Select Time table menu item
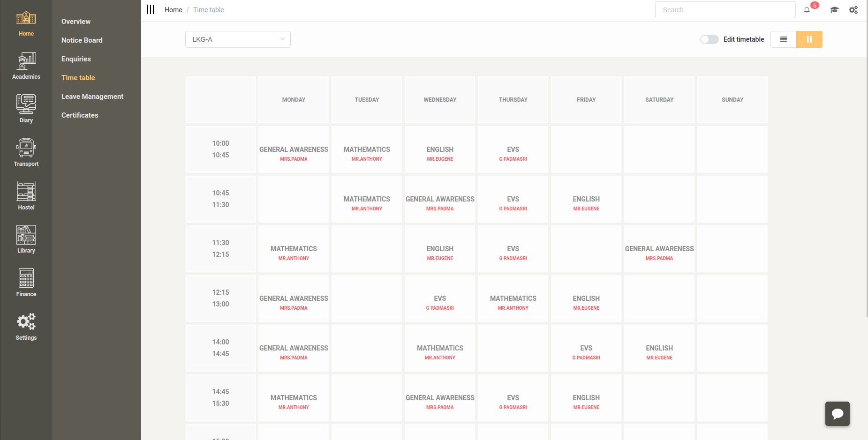Image resolution: width=868 pixels, height=440 pixels. pos(78,78)
